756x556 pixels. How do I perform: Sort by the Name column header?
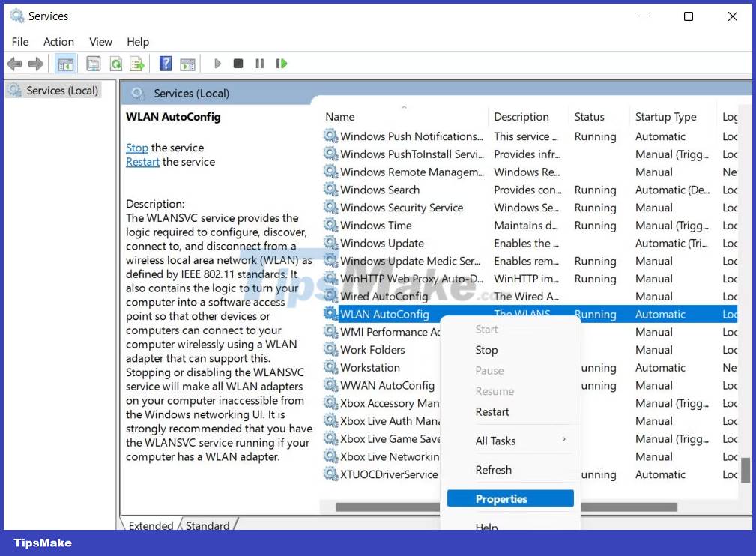pos(404,117)
